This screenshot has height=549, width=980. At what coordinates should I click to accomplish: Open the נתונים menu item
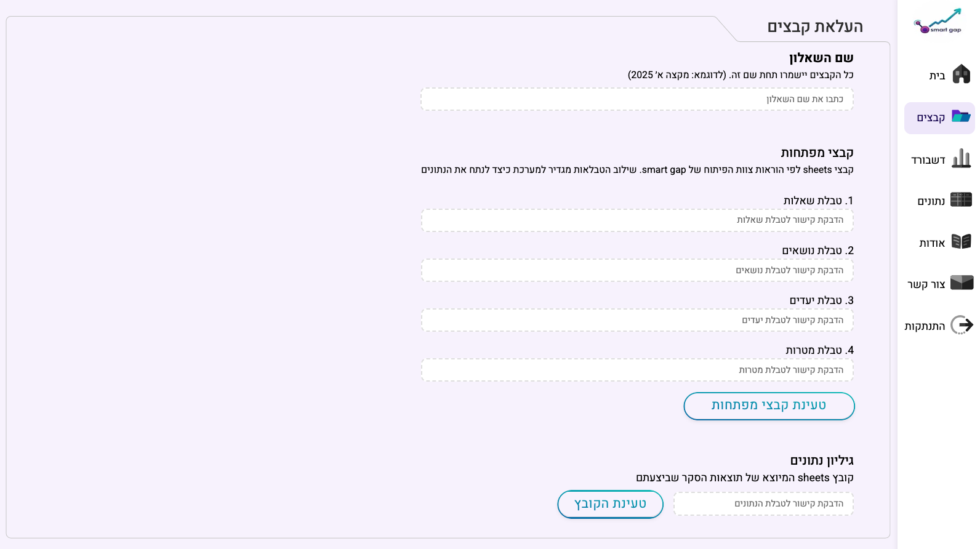click(931, 201)
